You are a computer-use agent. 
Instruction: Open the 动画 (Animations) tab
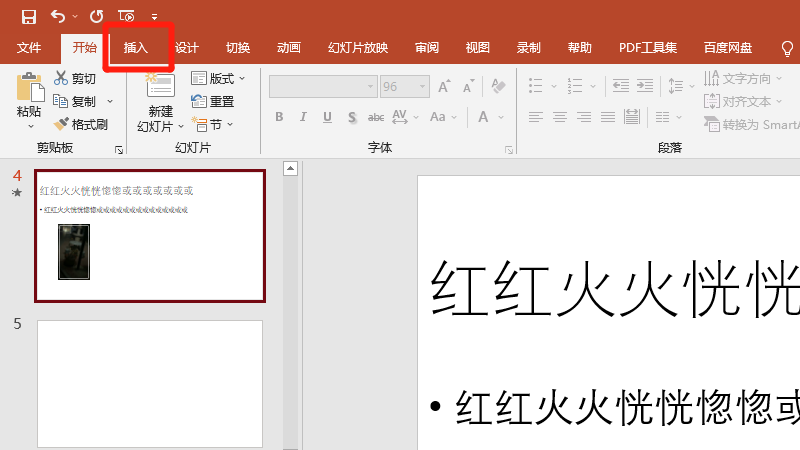(289, 48)
